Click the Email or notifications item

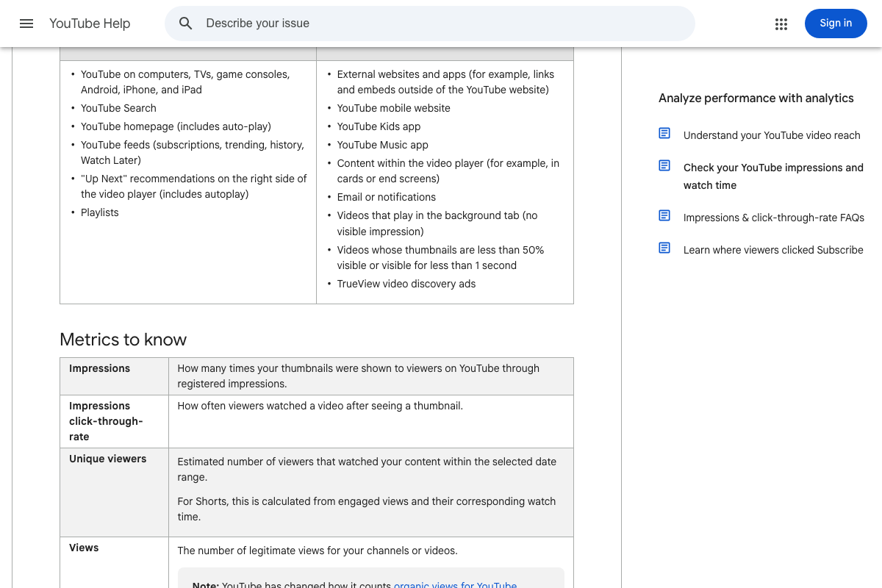point(386,197)
